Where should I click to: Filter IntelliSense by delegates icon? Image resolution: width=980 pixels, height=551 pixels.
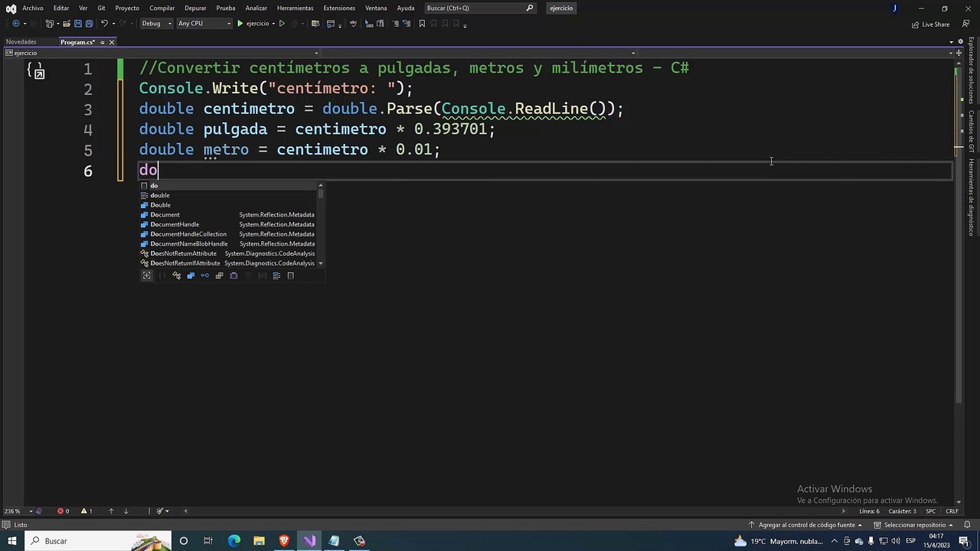(234, 275)
